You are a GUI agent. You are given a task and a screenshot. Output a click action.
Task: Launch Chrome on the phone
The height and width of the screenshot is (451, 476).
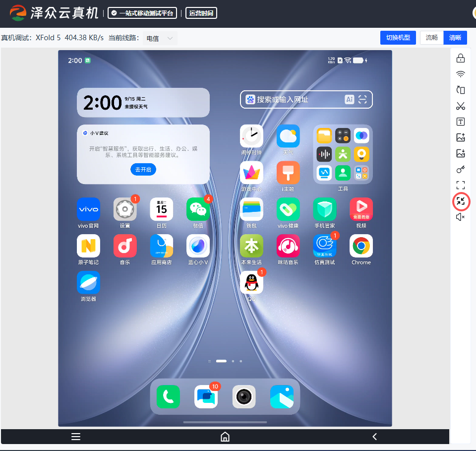pyautogui.click(x=361, y=246)
